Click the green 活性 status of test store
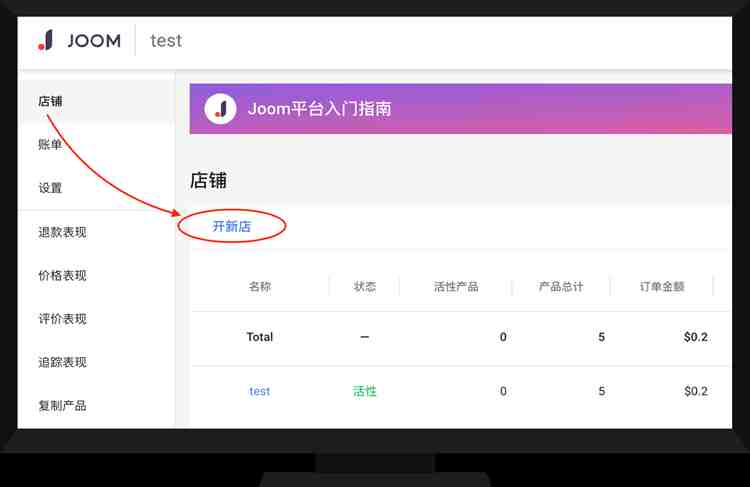Viewport: 750px width, 487px height. (x=365, y=391)
